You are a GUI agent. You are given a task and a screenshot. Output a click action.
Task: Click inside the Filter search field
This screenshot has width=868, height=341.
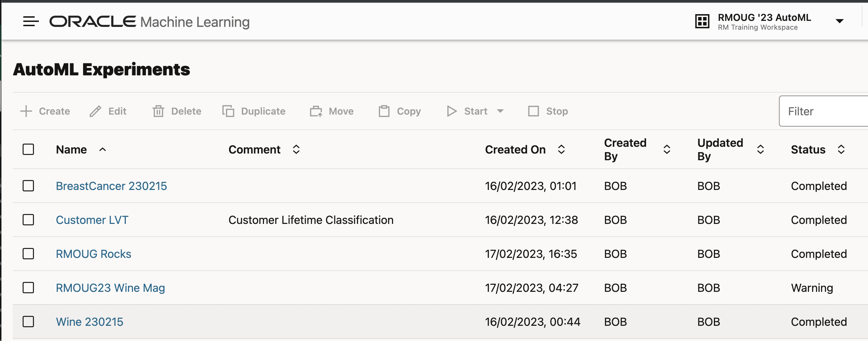pos(823,111)
